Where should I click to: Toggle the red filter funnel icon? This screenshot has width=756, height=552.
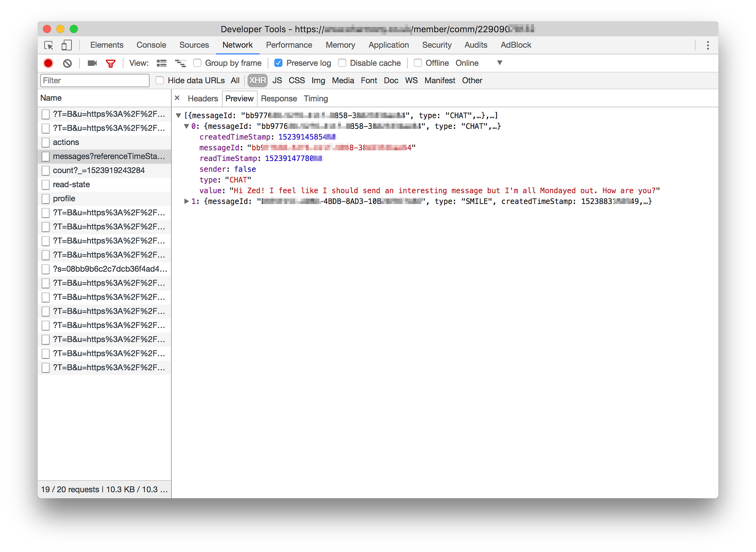coord(110,63)
